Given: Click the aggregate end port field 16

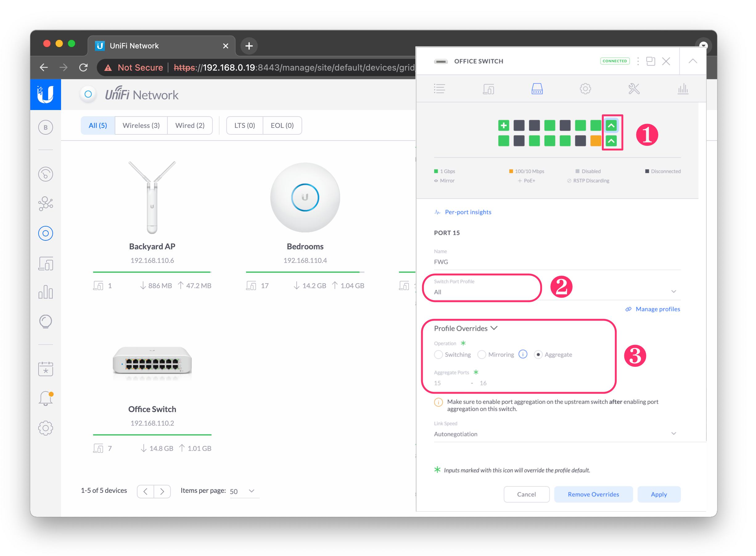Looking at the screenshot, I should coord(483,383).
